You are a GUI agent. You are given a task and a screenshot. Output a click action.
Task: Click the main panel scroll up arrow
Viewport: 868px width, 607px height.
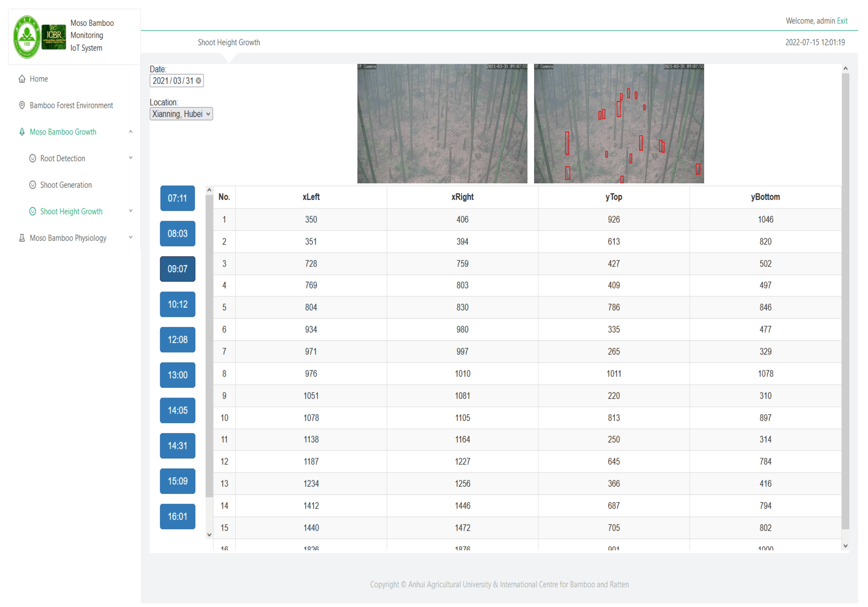[845, 69]
